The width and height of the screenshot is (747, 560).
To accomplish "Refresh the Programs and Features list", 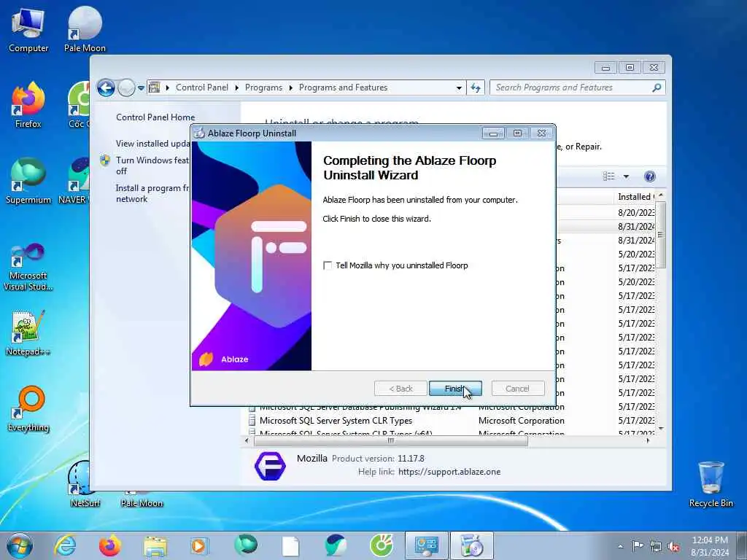I will (476, 87).
